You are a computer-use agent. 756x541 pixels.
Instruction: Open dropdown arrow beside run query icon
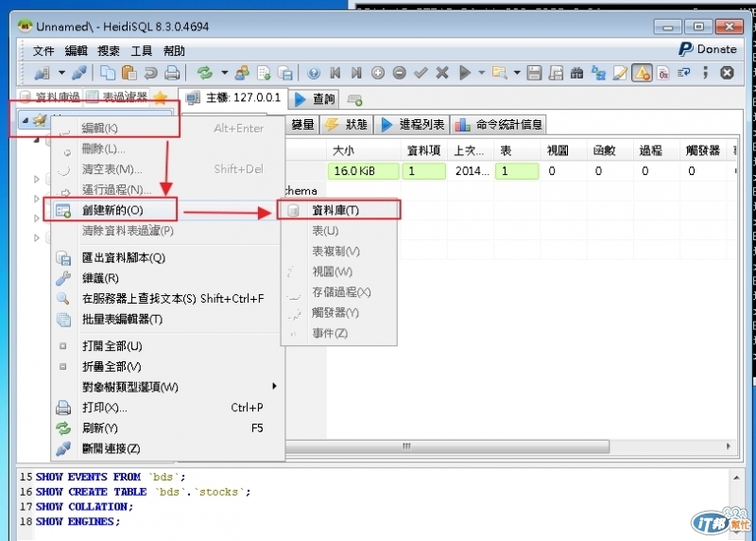pyautogui.click(x=481, y=73)
